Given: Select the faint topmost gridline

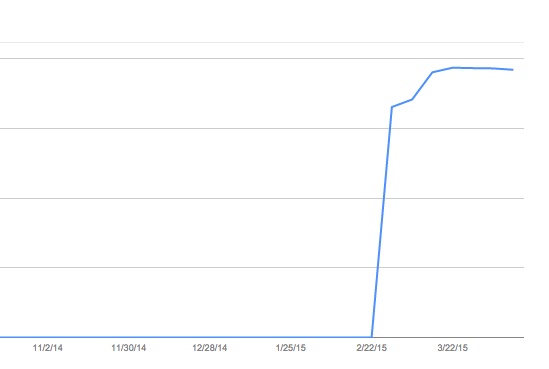Looking at the screenshot, I should click(262, 42).
